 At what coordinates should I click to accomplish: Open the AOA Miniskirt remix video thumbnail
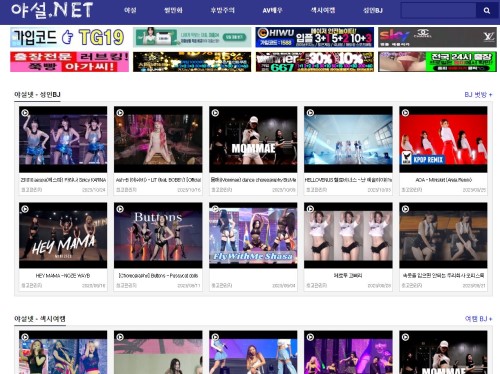443,139
